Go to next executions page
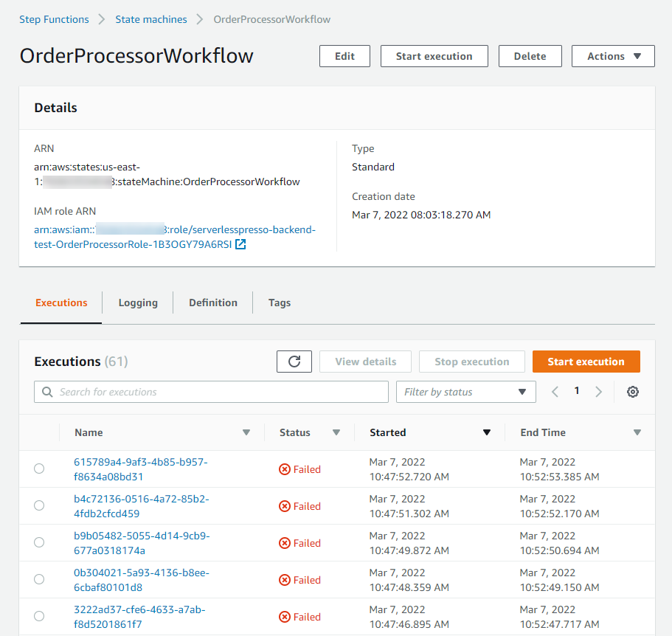 click(x=599, y=392)
